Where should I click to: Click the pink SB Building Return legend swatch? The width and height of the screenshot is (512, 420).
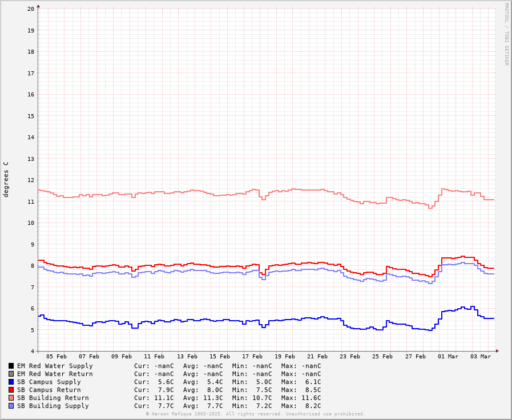point(11,398)
